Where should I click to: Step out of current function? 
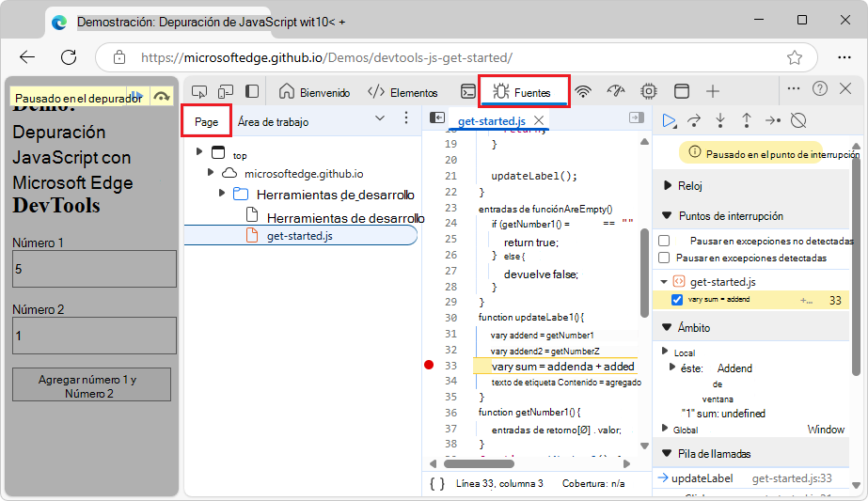[x=746, y=120]
